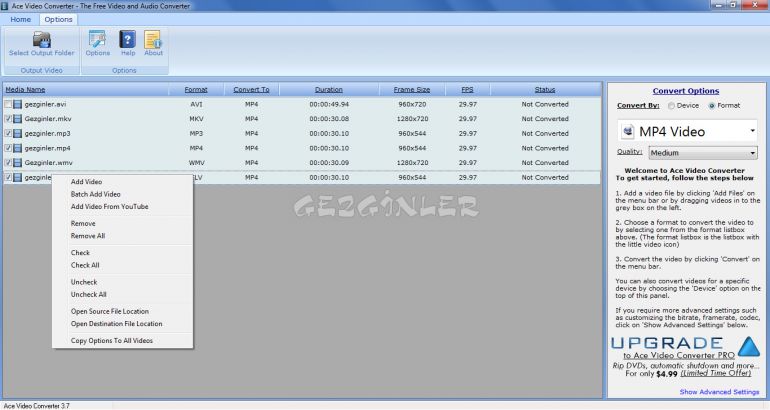Uncheck the gezginler.mp4 checkbox
Screen dimensions: 770x410
pyautogui.click(x=8, y=148)
